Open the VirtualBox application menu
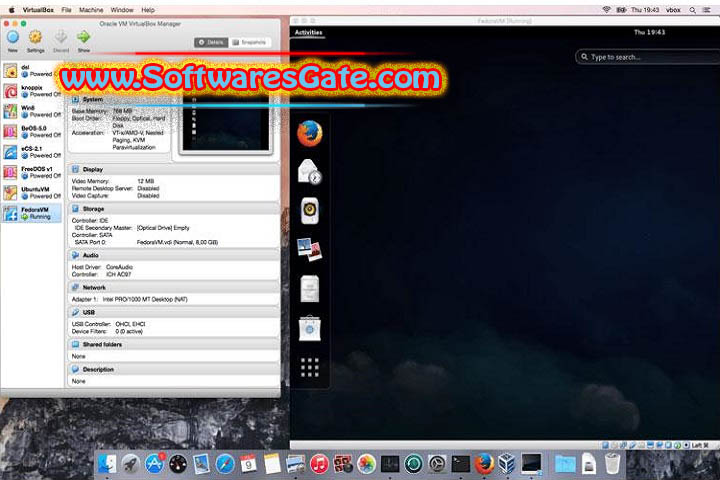This screenshot has height=480, width=720. [38, 10]
